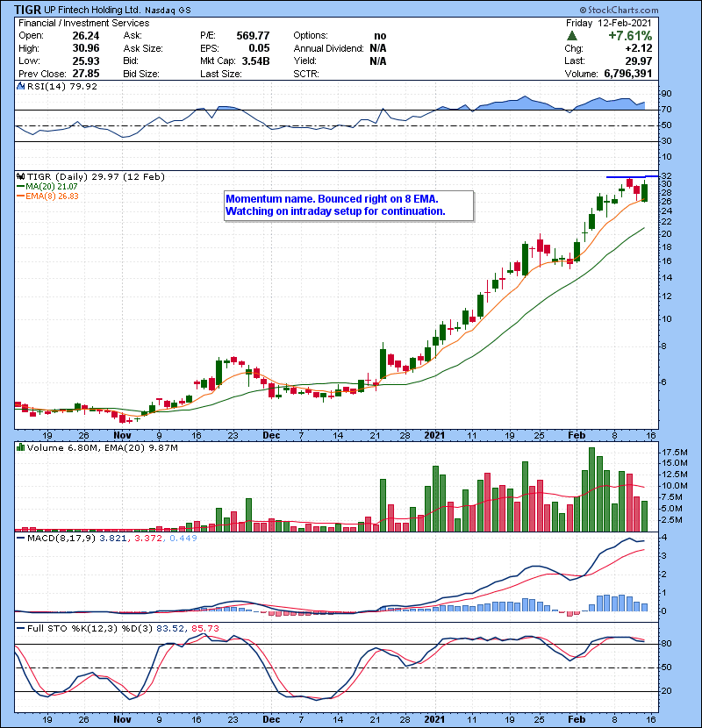Select the TIGR ticker symbol in the header

[27, 10]
